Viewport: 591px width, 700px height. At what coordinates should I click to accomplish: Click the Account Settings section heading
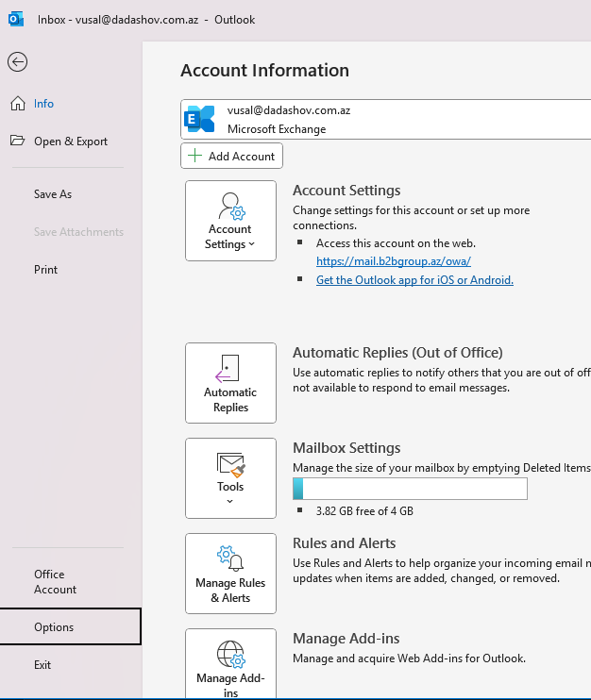(346, 191)
